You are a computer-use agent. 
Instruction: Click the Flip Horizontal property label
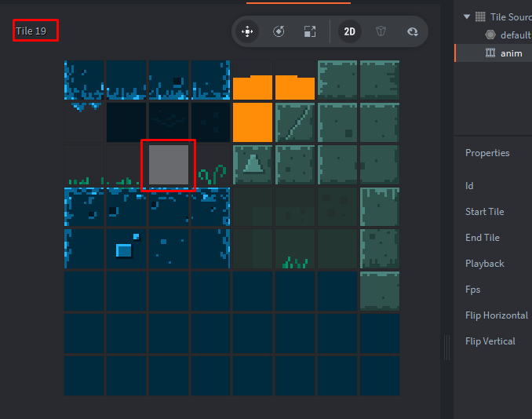pos(496,315)
